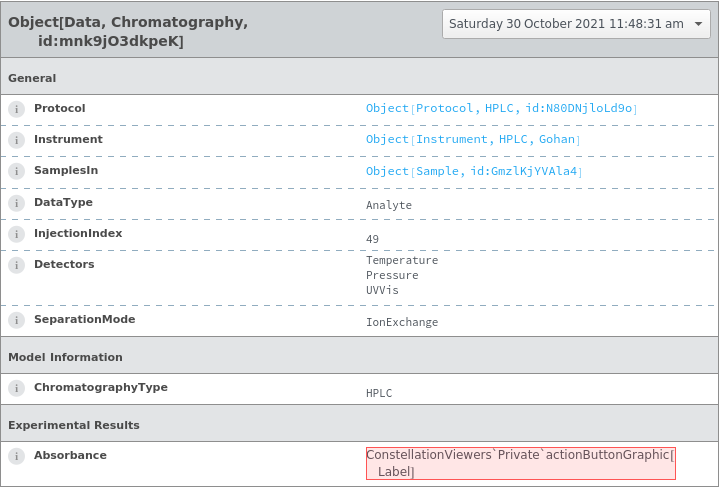Viewport: 719px width, 488px height.
Task: Collapse the Model Information section header
Action: (65, 357)
